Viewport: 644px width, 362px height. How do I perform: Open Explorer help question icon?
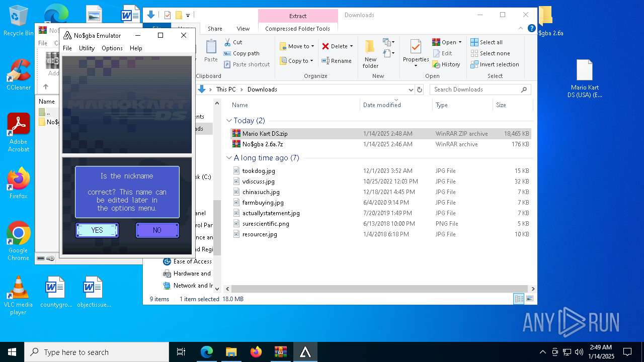pos(531,29)
